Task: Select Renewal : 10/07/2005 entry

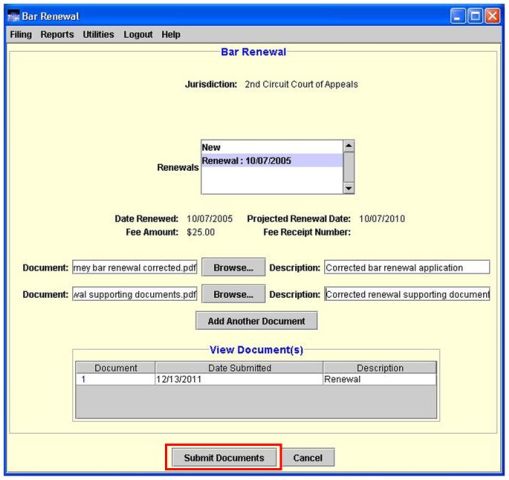Action: [x=272, y=160]
